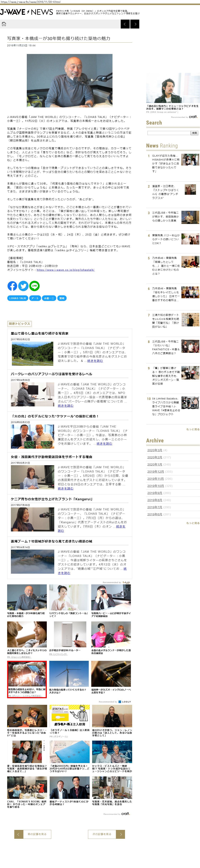This screenshot has height=868, width=200.
Task: Open the 2020年2月 archive
Action: point(154,457)
